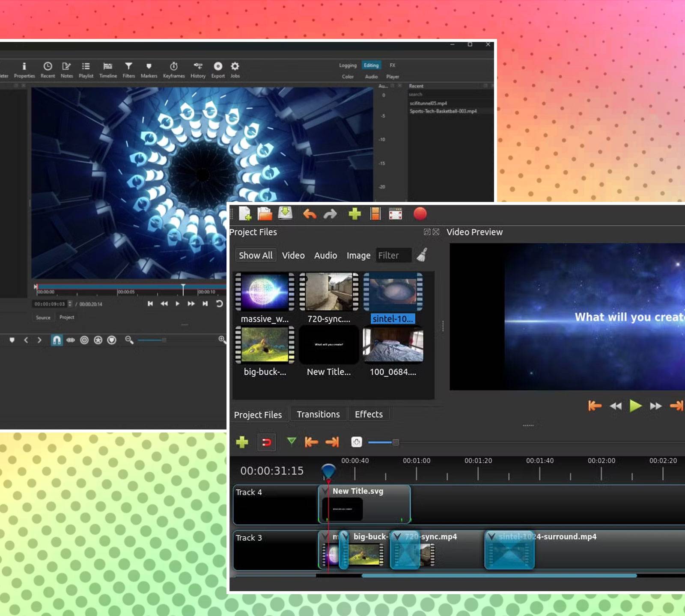This screenshot has height=616, width=685.
Task: Toggle ripple all tracks button in Shotcut
Action: point(98,340)
